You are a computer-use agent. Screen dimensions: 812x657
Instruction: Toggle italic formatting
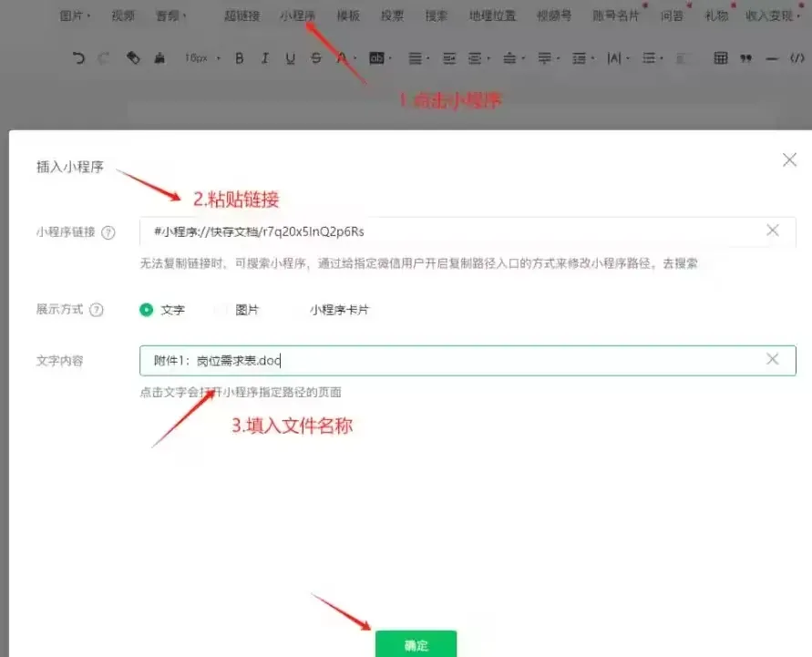click(x=265, y=58)
